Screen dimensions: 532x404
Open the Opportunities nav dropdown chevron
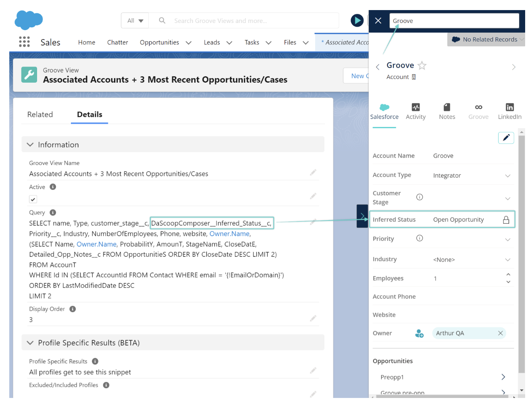pyautogui.click(x=189, y=43)
